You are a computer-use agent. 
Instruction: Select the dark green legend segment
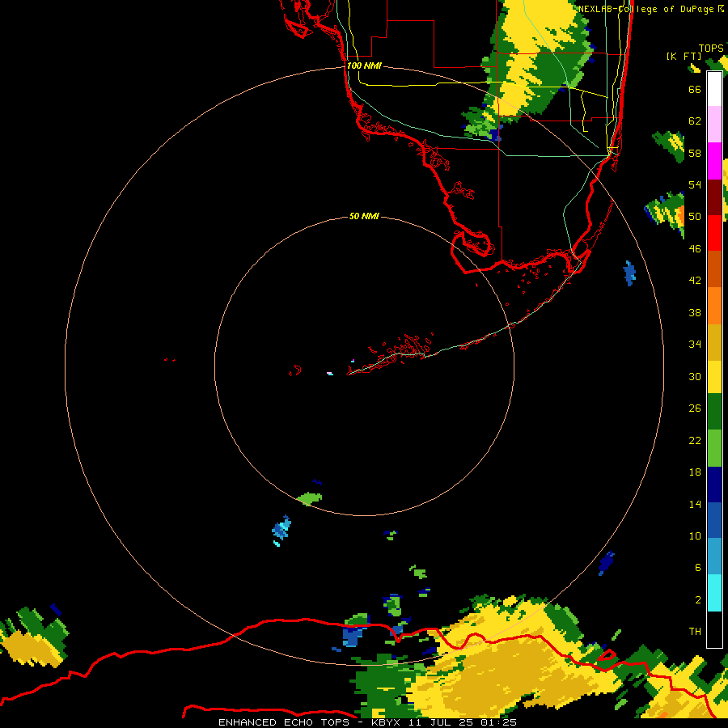pyautogui.click(x=714, y=412)
